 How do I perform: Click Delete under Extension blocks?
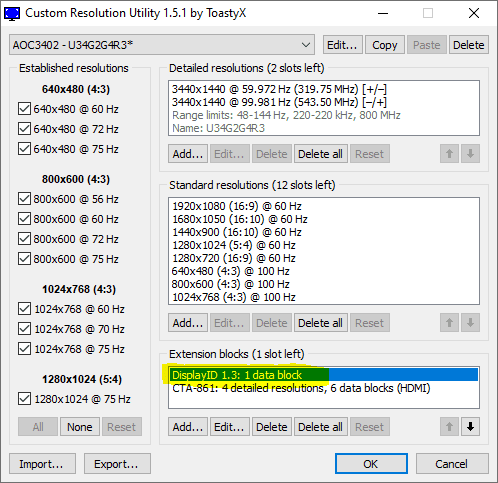[x=272, y=426]
